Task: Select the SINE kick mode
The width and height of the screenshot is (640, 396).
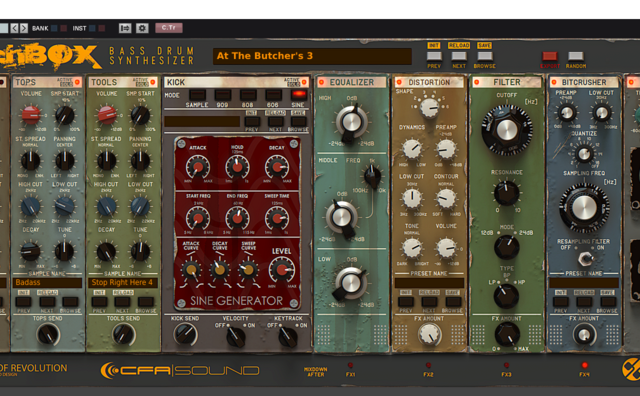Action: (298, 96)
